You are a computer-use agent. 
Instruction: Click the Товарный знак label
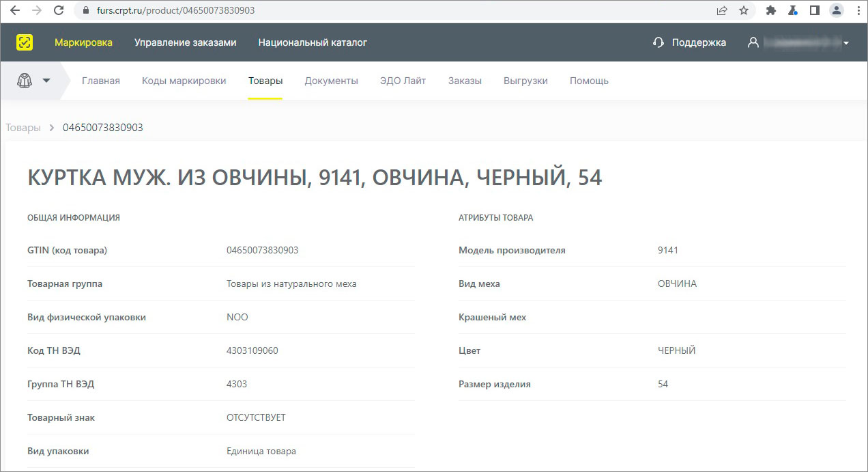(61, 417)
